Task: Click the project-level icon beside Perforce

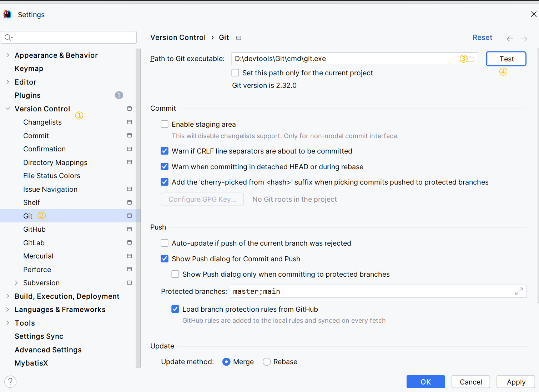Action: (129, 269)
